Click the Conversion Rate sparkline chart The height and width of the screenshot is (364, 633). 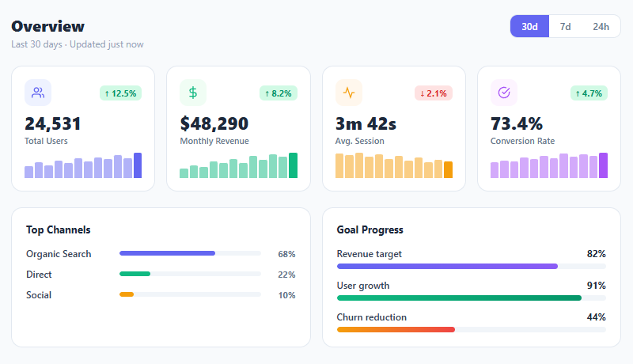pos(549,165)
